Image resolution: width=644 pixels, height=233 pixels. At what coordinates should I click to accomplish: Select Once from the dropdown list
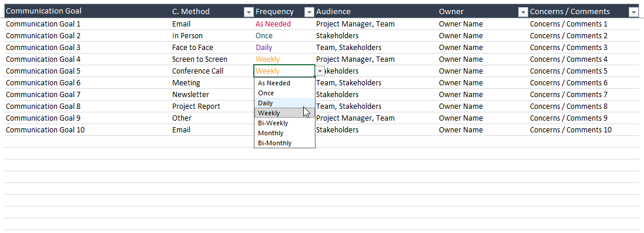point(284,93)
